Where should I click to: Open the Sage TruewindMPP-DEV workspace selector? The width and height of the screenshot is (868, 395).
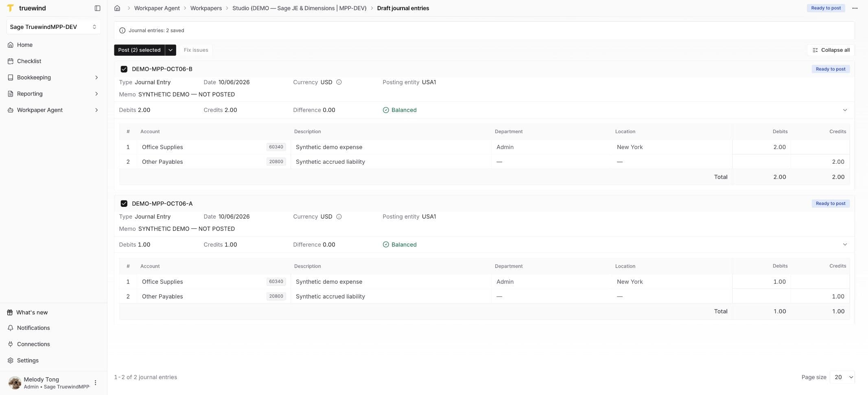coord(53,27)
